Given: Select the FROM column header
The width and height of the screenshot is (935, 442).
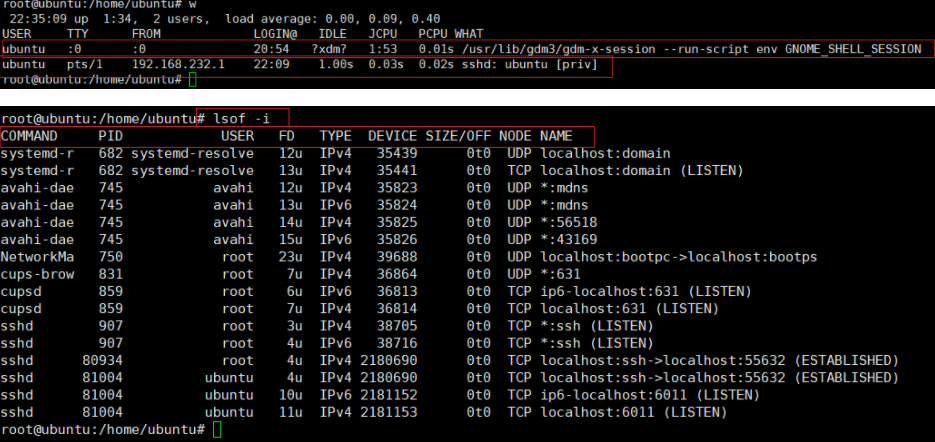Looking at the screenshot, I should click(x=145, y=33).
